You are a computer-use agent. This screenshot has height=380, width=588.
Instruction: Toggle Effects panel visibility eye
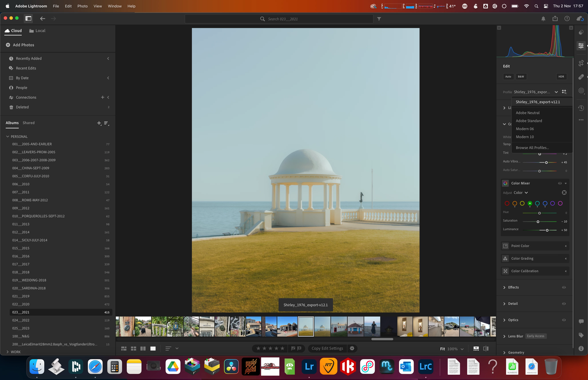coord(564,287)
